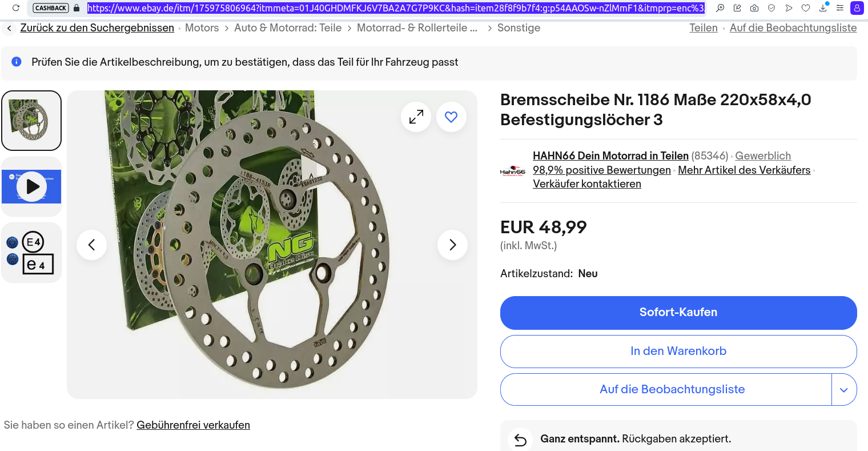The height and width of the screenshot is (451, 868).
Task: Select the E4 certification thumbnail
Action: [x=31, y=253]
